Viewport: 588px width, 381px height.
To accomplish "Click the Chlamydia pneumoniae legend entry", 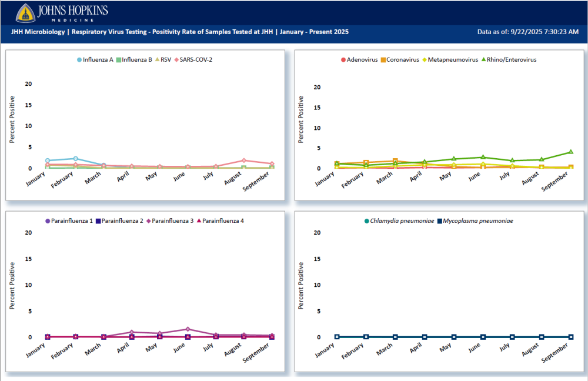I will click(x=399, y=220).
